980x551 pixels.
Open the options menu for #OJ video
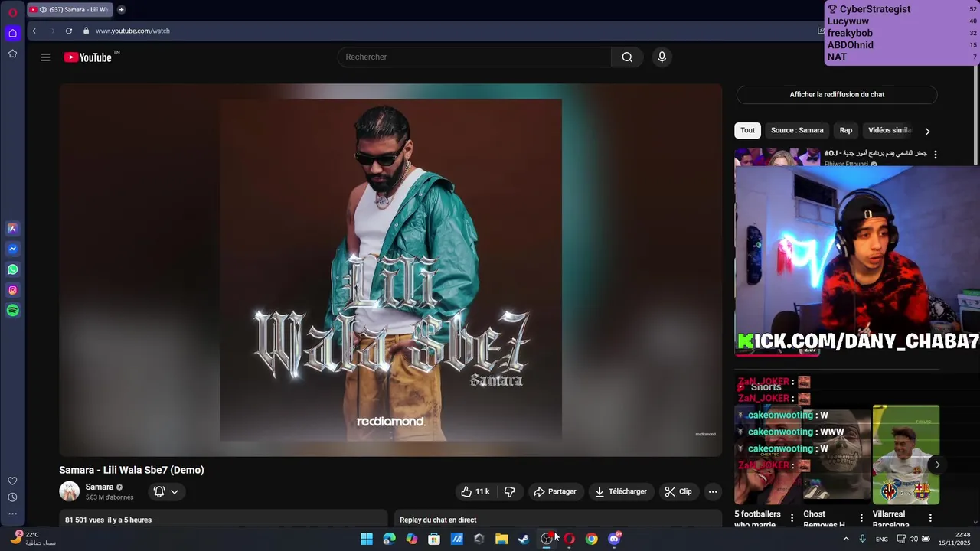pos(935,154)
